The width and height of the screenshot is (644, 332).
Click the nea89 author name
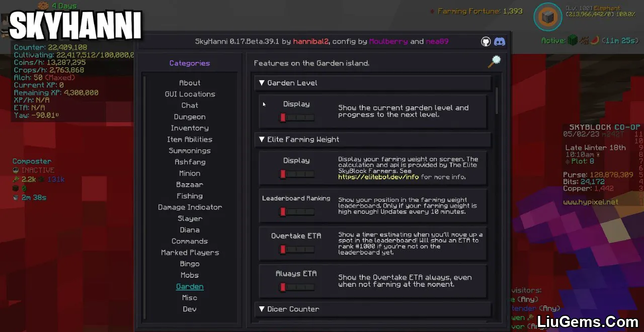point(437,42)
